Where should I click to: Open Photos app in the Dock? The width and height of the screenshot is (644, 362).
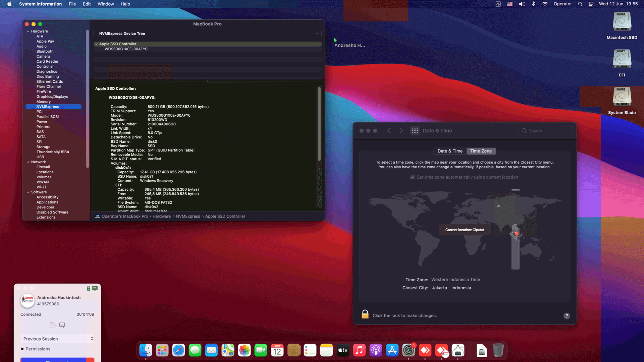click(x=244, y=351)
